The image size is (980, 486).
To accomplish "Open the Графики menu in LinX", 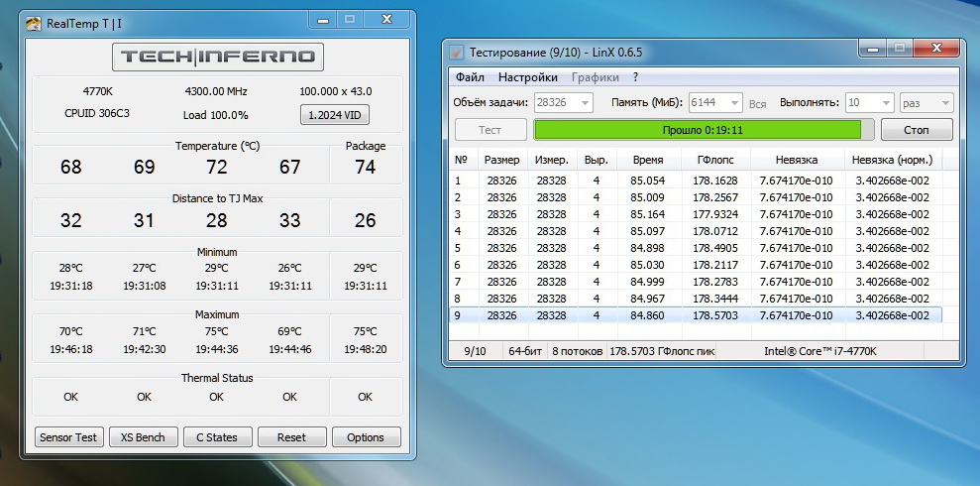I will tap(596, 77).
